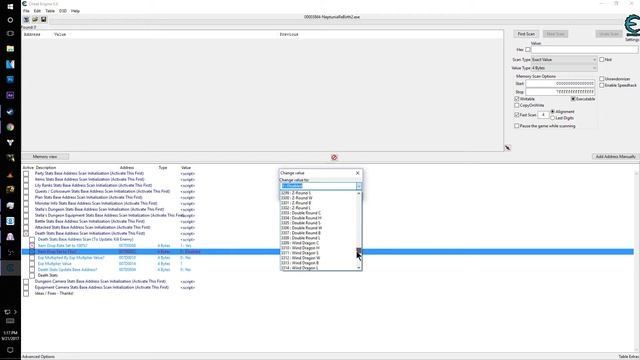Click the Change value combo box arrow
640x360 pixels.
tap(359, 186)
